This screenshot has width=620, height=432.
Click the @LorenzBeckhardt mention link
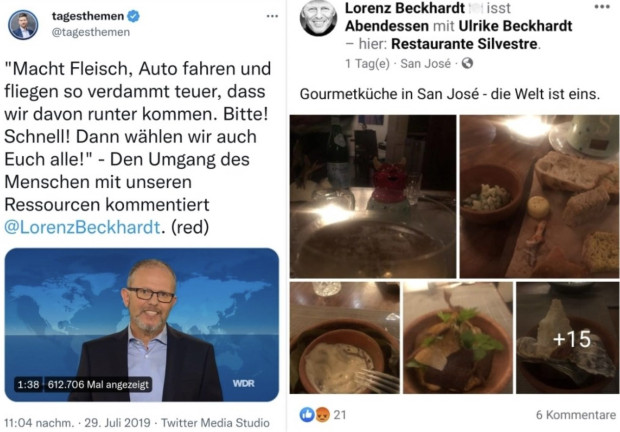82,227
